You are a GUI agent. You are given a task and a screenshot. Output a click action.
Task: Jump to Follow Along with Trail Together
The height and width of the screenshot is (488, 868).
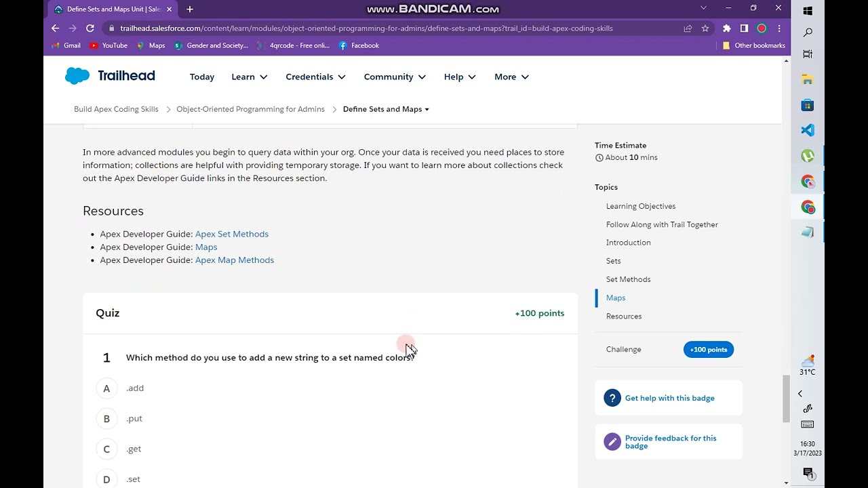(662, 224)
